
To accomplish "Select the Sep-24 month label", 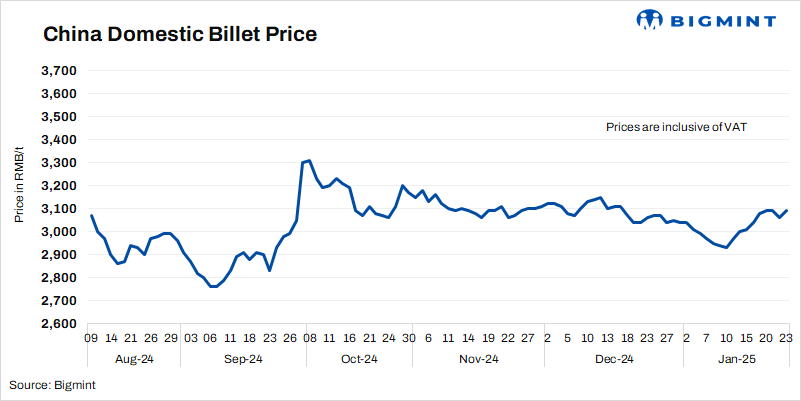I will [x=242, y=358].
